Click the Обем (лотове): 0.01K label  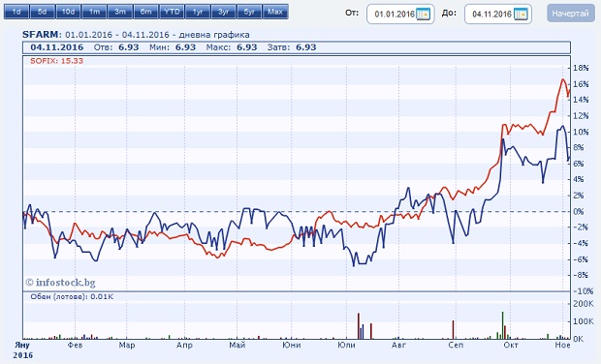[x=72, y=296]
